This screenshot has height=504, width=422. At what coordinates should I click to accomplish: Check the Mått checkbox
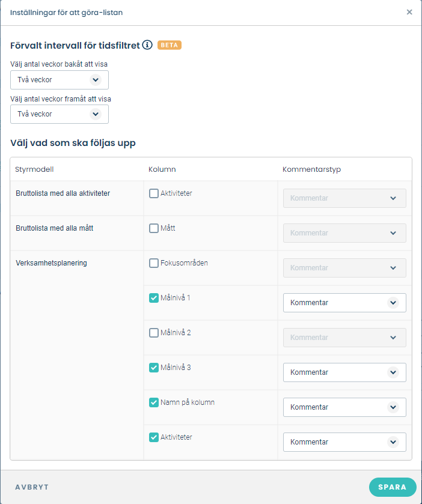tap(154, 228)
